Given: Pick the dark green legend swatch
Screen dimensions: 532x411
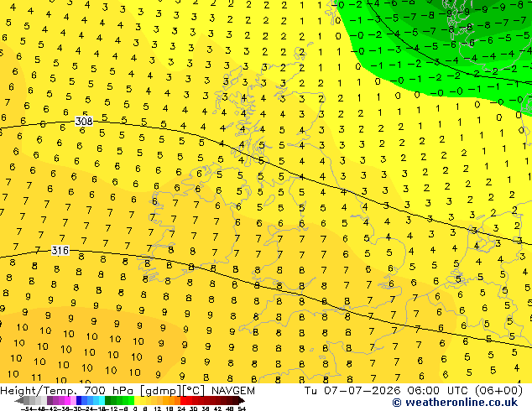Looking at the screenshot, I should point(108,400).
